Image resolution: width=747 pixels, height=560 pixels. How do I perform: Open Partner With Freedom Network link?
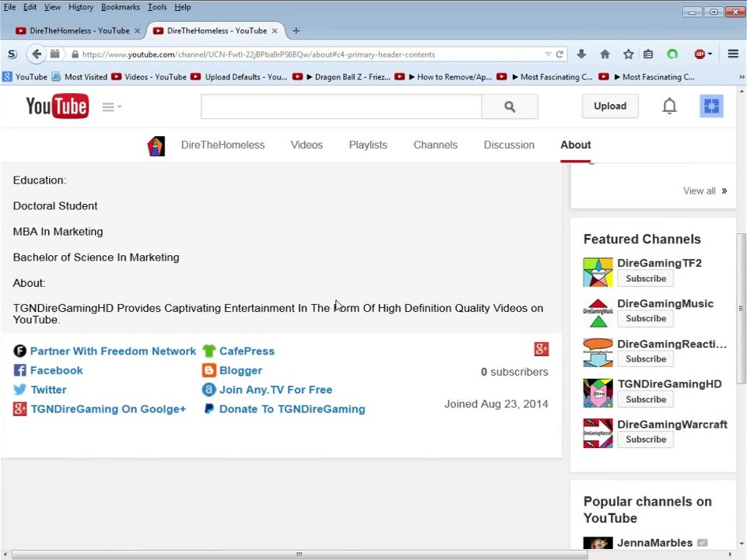click(x=113, y=351)
